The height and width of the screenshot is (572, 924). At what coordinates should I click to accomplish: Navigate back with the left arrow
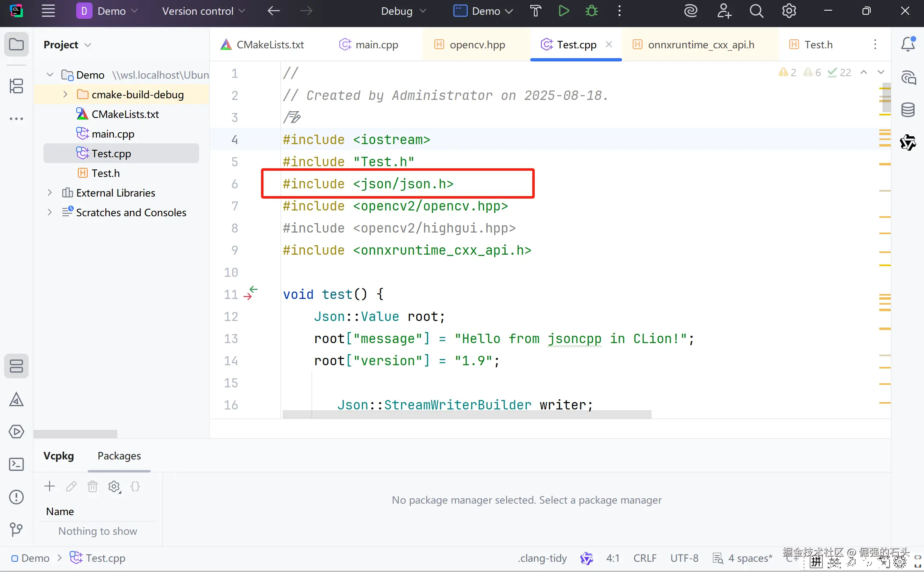pos(274,11)
